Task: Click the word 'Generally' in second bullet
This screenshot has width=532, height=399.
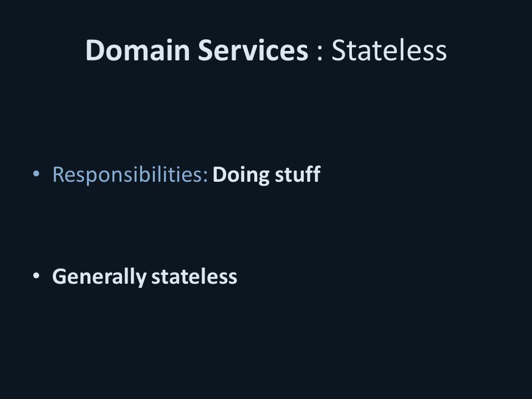Action: click(99, 277)
